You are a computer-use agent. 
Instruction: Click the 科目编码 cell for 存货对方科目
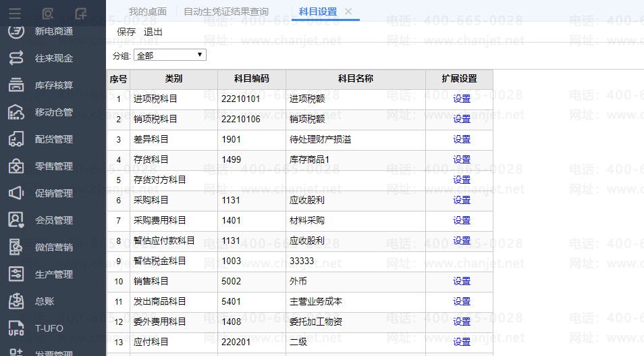point(251,180)
